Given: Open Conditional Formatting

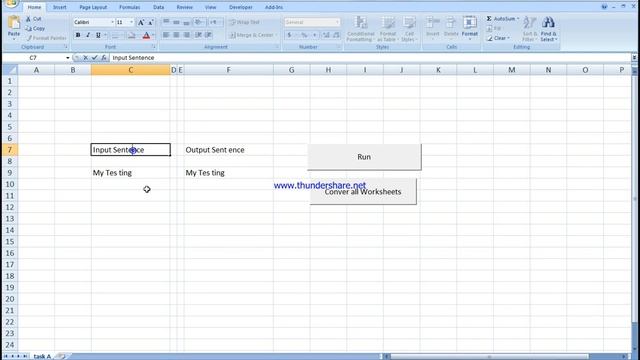Looking at the screenshot, I should point(360,29).
